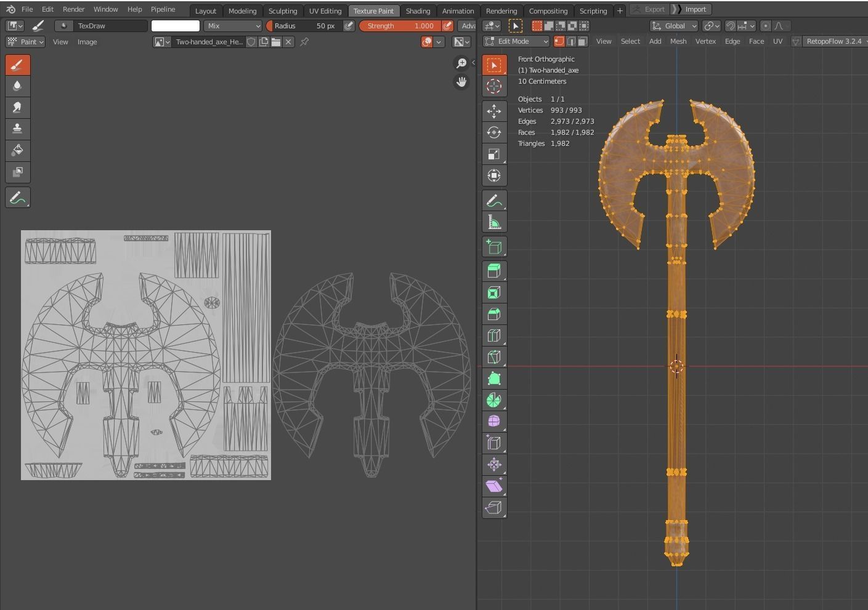Switch to UV Editing workspace tab

pos(325,10)
